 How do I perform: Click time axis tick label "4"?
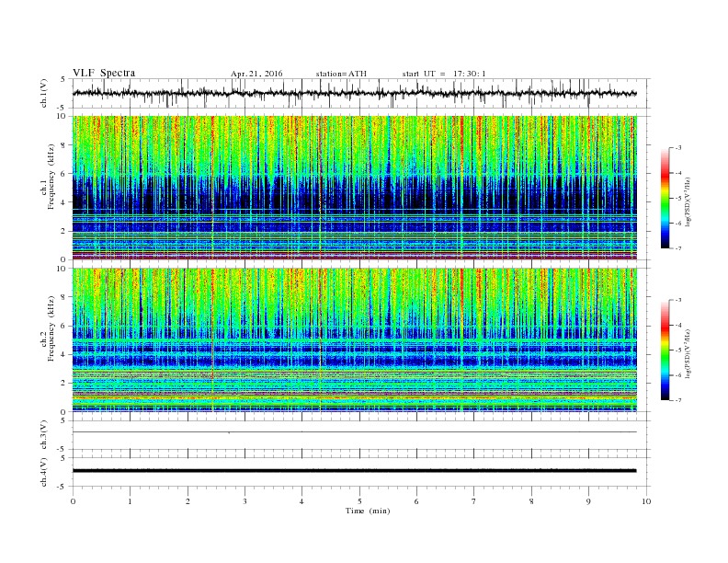[x=302, y=501]
